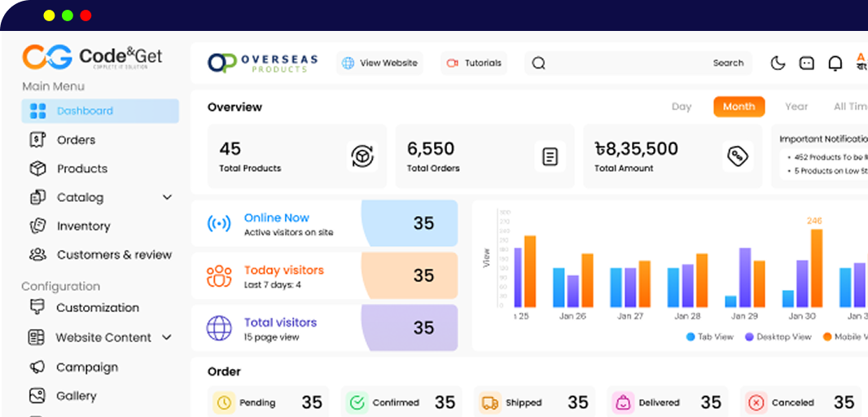868x417 pixels.
Task: Click the Total Orders document icon
Action: (x=550, y=156)
